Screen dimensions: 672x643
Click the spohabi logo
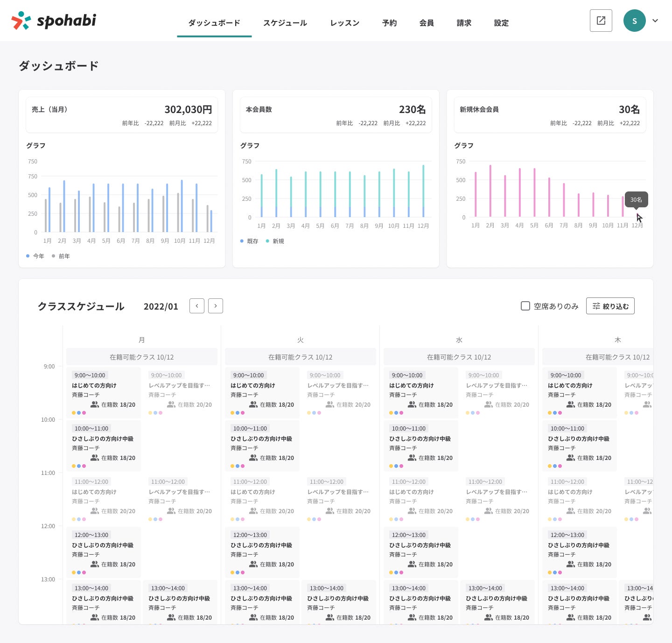[54, 21]
